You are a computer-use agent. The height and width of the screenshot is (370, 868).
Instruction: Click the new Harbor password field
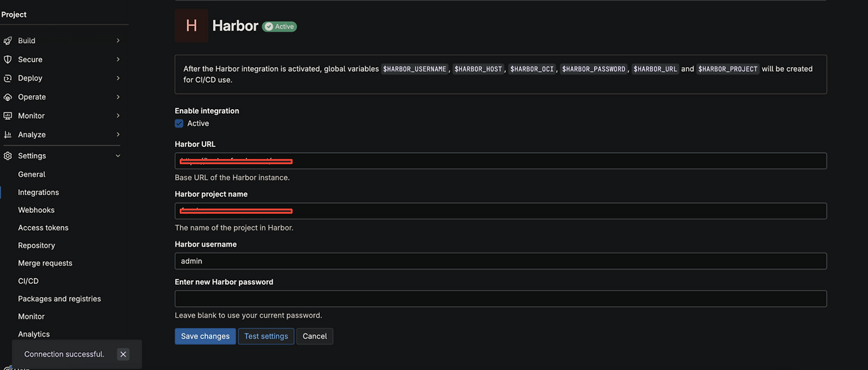(x=500, y=299)
